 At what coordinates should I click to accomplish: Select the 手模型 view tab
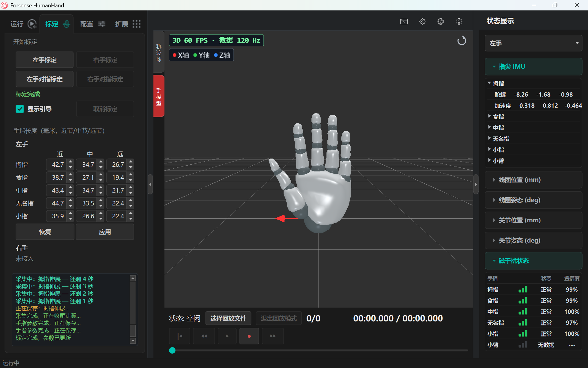[x=159, y=96]
